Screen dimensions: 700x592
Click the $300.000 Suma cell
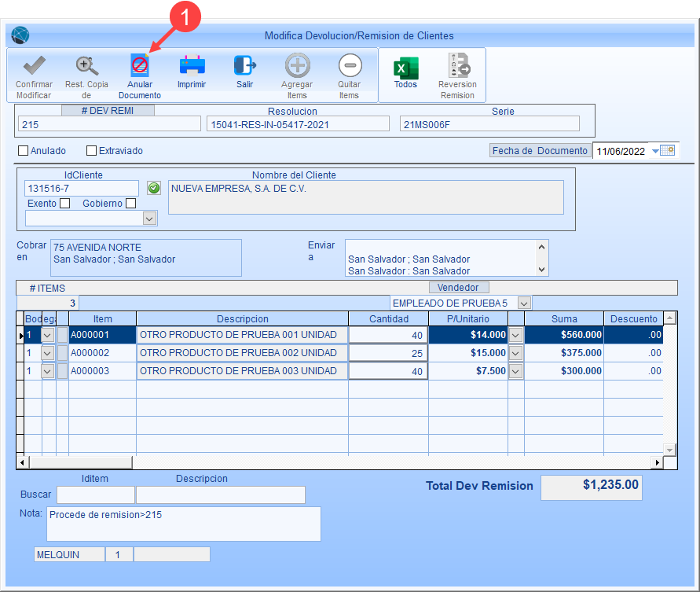[x=564, y=371]
